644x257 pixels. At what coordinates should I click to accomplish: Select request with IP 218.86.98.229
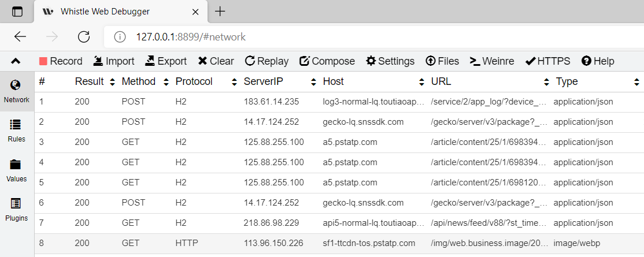339,223
